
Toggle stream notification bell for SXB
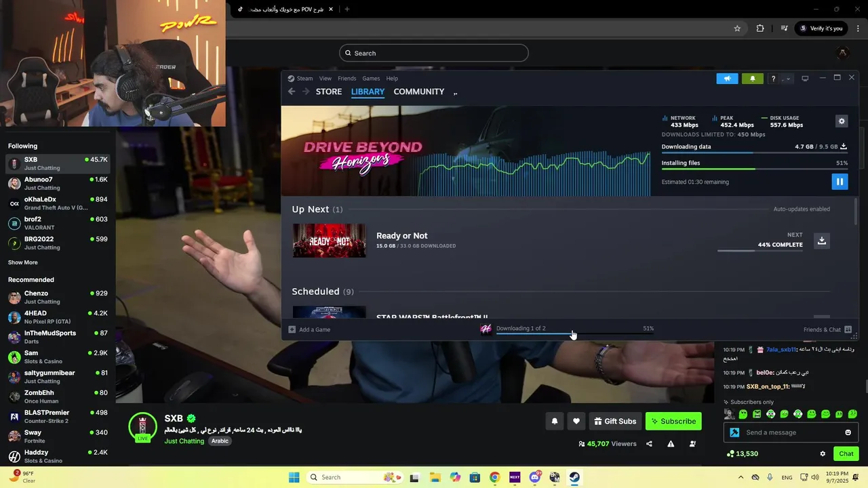tap(555, 421)
